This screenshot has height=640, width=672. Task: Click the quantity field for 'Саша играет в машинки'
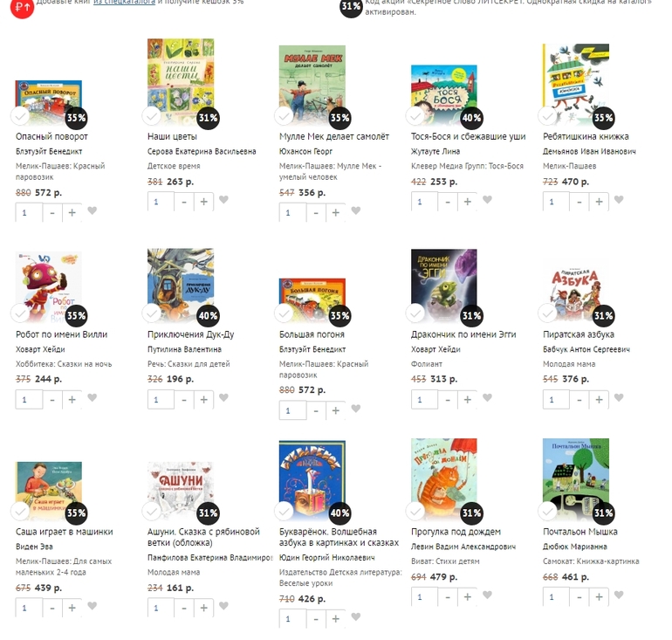(29, 608)
